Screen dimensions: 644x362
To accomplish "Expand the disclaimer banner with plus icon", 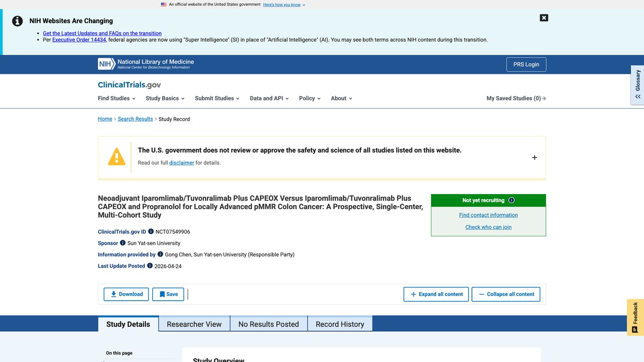I will [x=534, y=157].
